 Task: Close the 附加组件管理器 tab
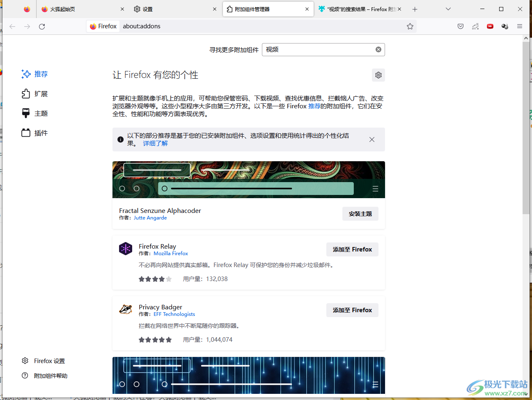coord(307,9)
